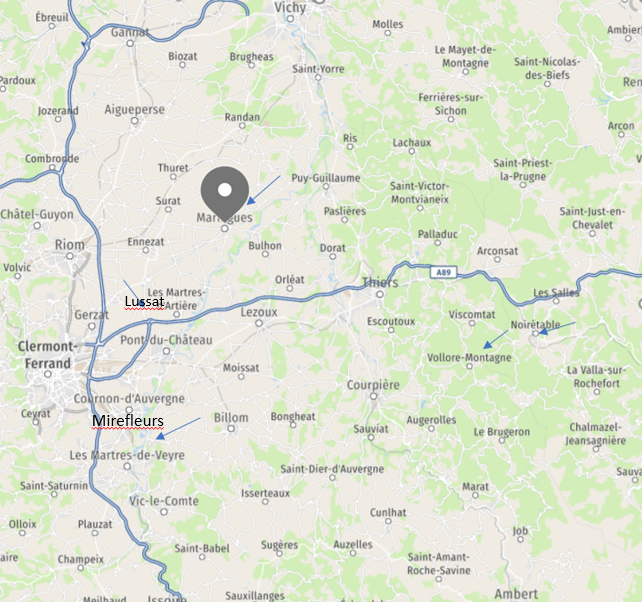642x602 pixels.
Task: Click the Puy-Guillaume town label
Action: (x=326, y=178)
